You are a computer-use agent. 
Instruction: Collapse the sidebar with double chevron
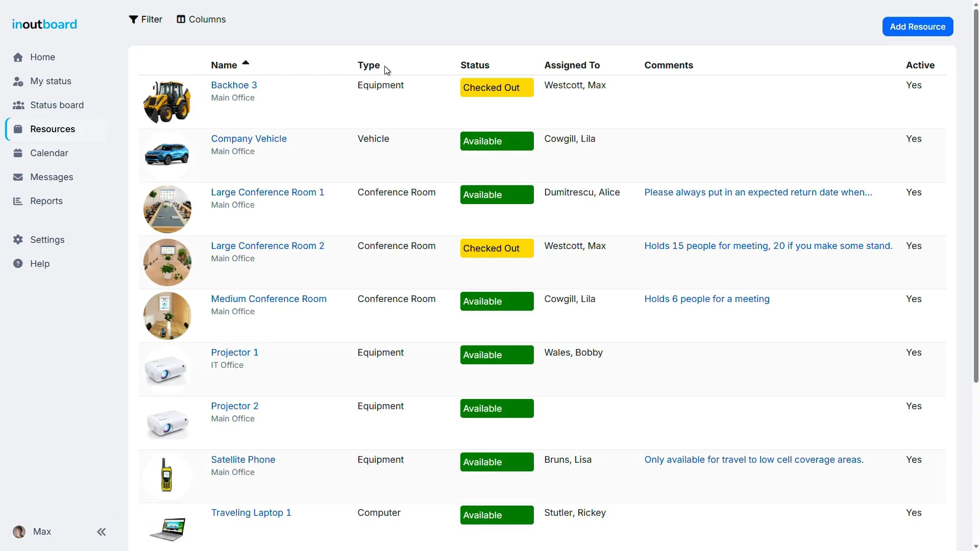[x=102, y=532]
